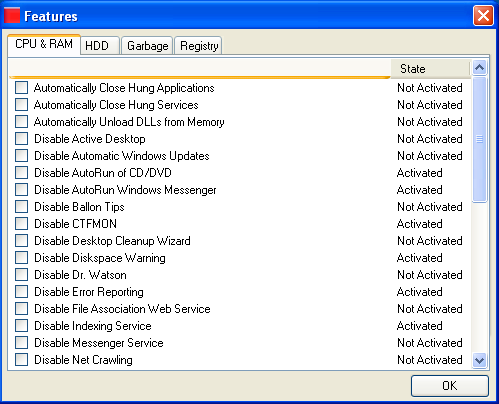Toggle Disable Active Desktop checkbox

[x=21, y=139]
